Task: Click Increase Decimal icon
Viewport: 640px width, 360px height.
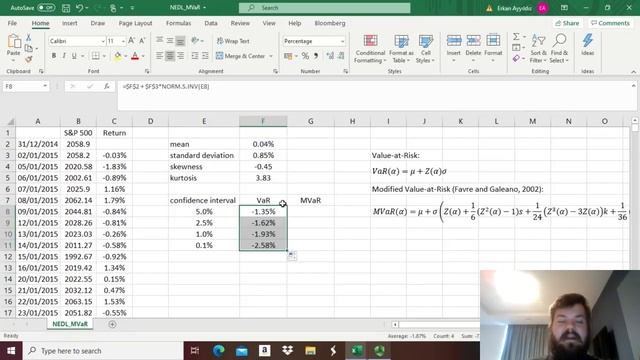Action: pyautogui.click(x=330, y=56)
